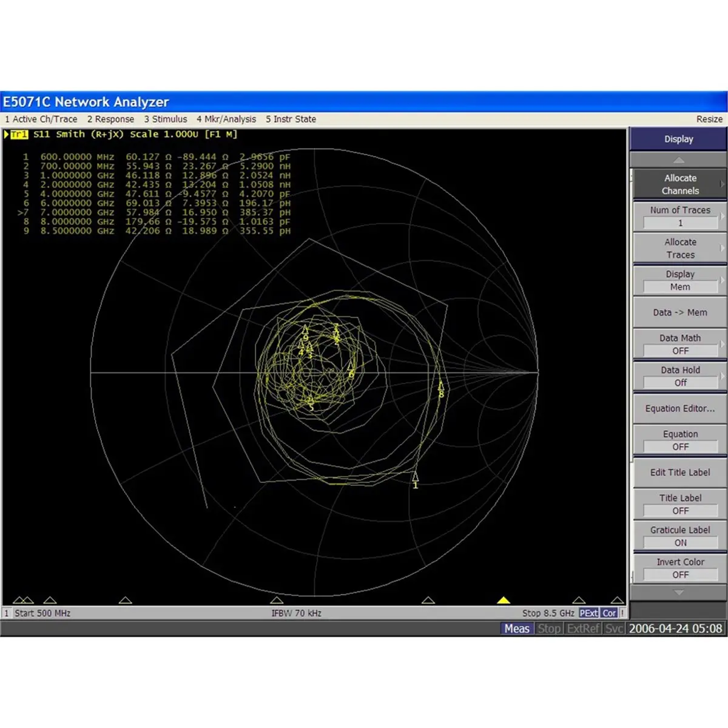Click the channel 1 number indicator
The height and width of the screenshot is (728, 728).
(7, 613)
